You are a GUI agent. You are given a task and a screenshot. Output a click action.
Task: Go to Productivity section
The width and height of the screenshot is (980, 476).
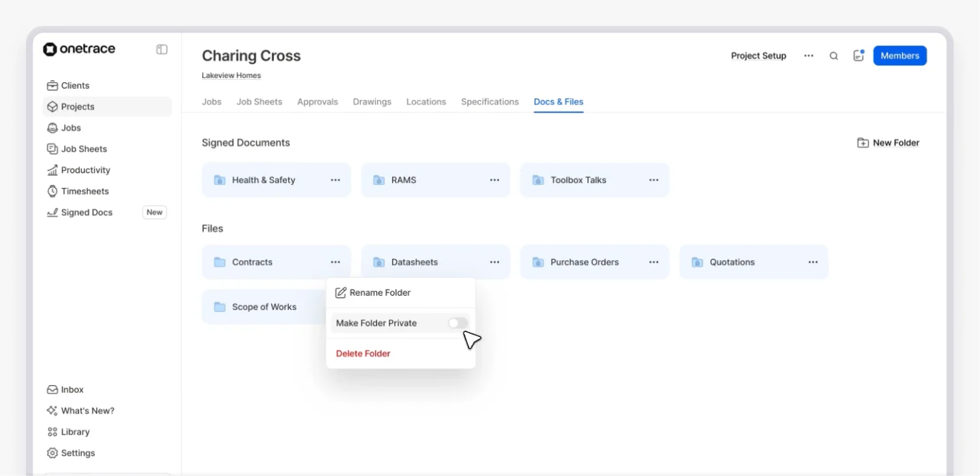click(x=107, y=170)
